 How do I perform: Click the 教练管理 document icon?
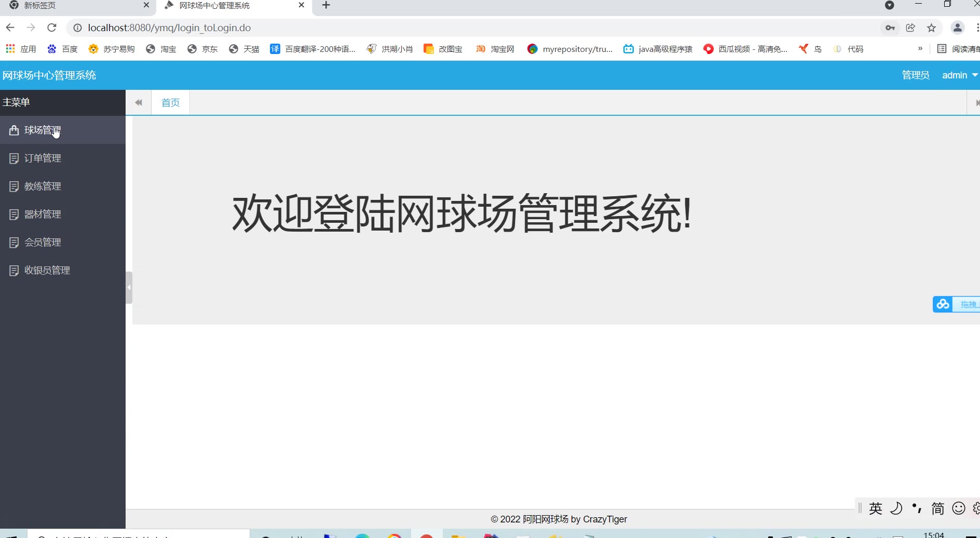point(14,186)
